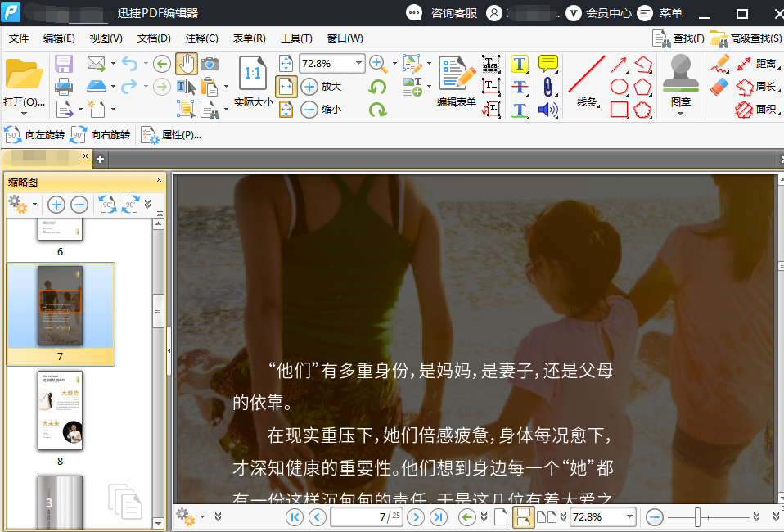Select the oval shape tool
Screen dimensions: 784x532
coord(619,87)
